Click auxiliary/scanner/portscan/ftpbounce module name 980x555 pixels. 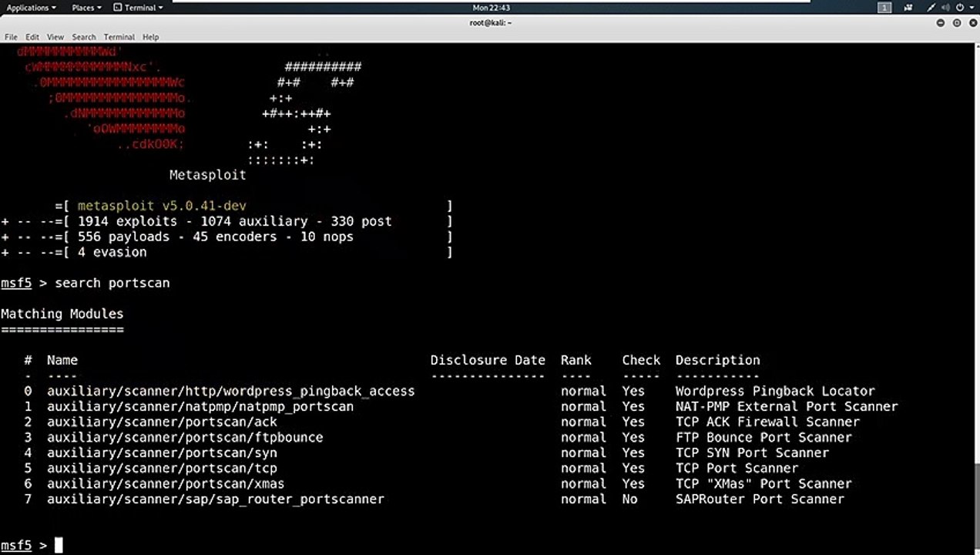(185, 437)
